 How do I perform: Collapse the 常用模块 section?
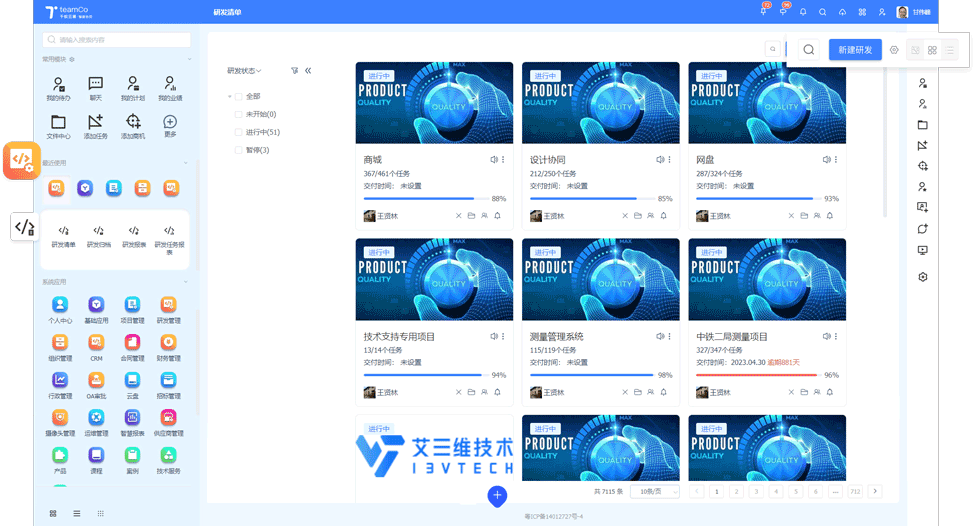coord(189,60)
